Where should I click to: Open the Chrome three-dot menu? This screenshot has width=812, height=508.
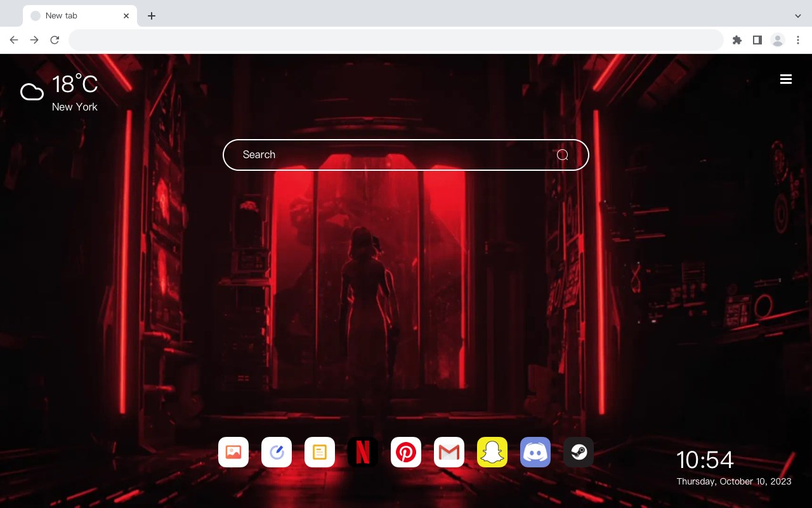[x=798, y=40]
